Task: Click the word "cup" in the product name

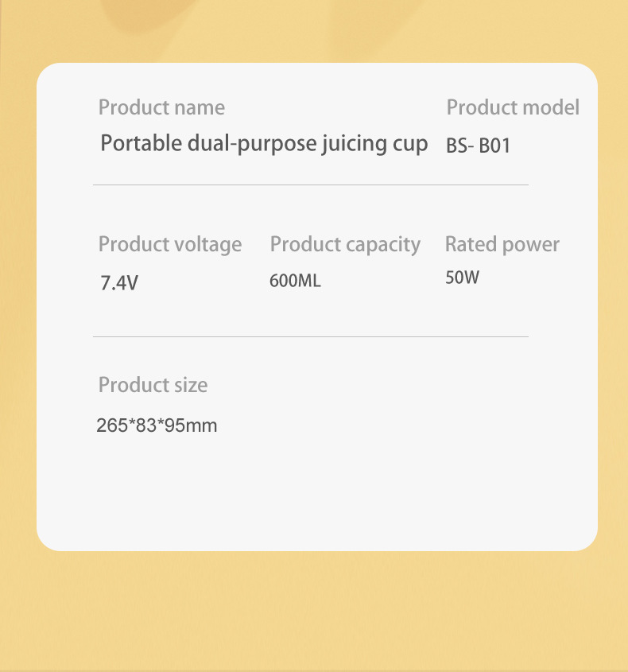Action: click(x=411, y=146)
